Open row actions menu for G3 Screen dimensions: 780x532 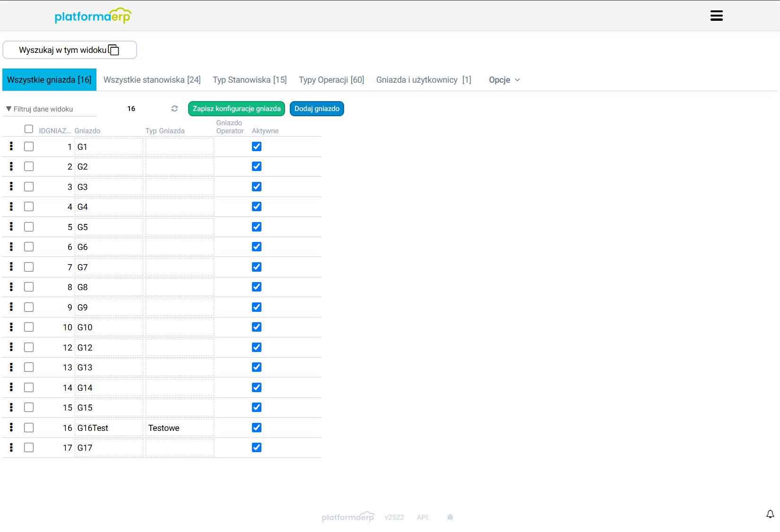click(x=11, y=187)
